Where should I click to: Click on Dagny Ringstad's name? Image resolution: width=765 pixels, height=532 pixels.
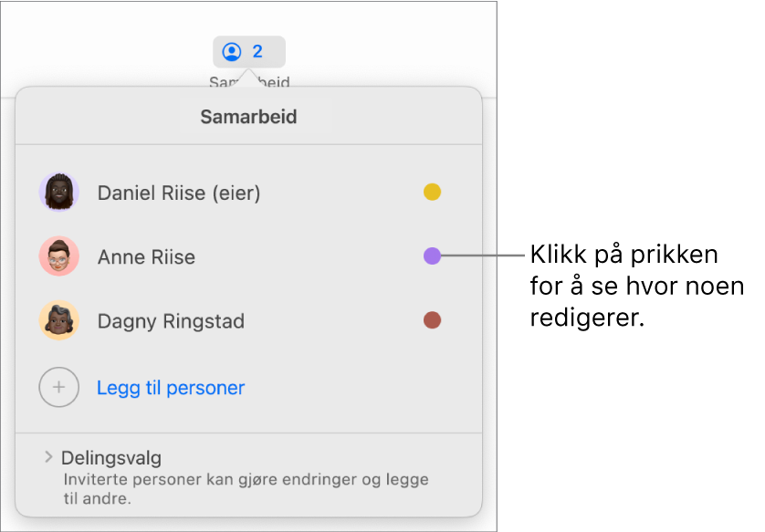pyautogui.click(x=171, y=321)
